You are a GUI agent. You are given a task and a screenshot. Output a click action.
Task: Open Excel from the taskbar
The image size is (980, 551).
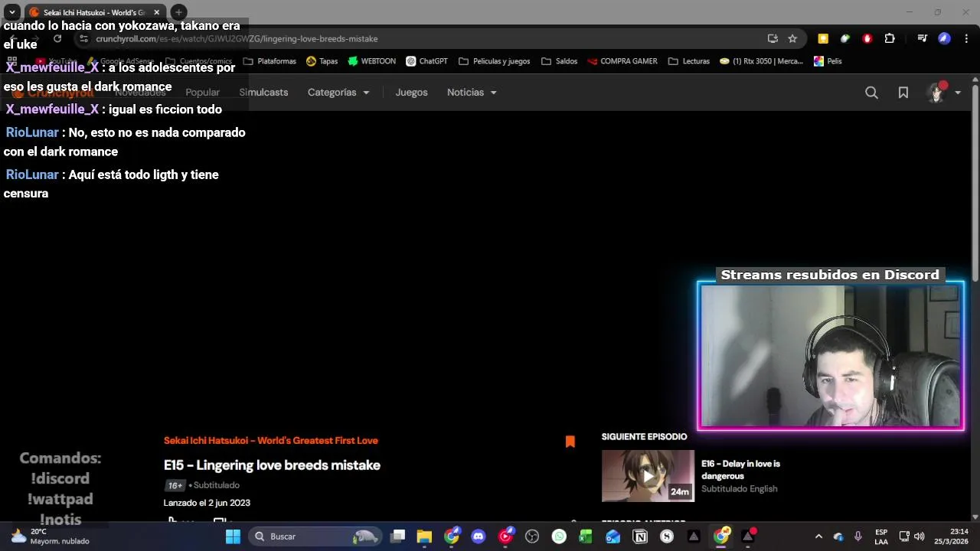point(586,536)
